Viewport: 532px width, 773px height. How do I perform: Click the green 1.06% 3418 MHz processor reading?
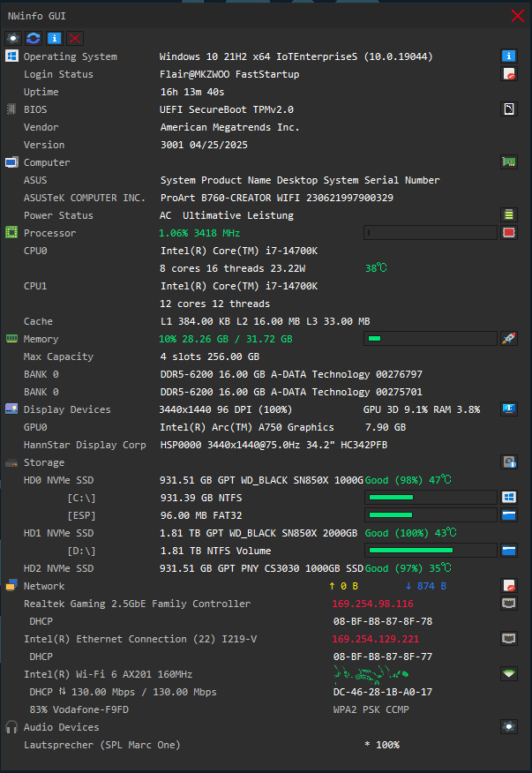(x=199, y=233)
